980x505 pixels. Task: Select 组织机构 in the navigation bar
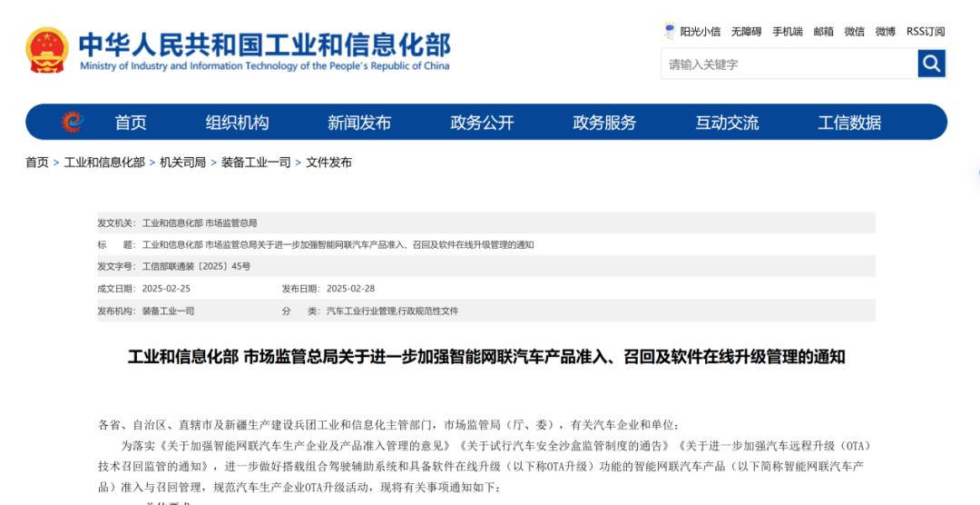[237, 123]
